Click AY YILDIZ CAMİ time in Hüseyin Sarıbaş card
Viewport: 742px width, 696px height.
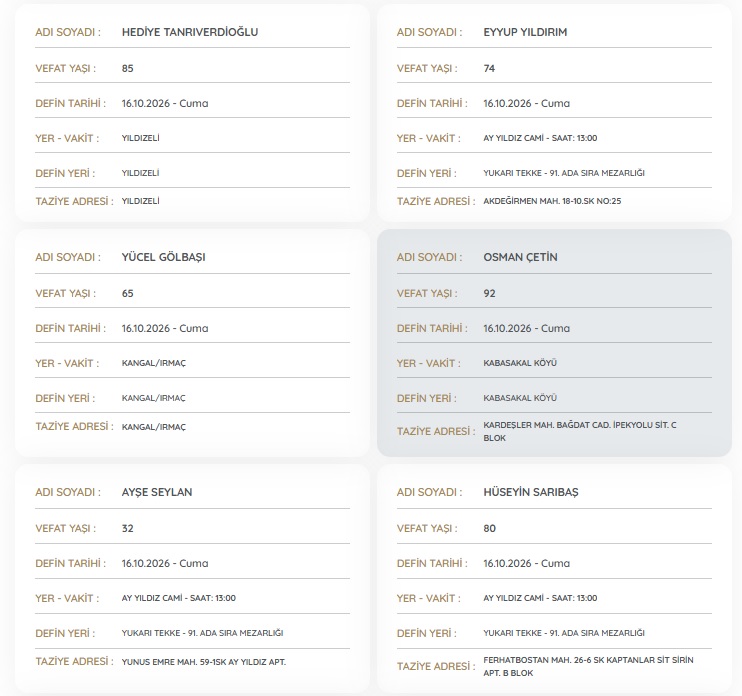point(540,598)
